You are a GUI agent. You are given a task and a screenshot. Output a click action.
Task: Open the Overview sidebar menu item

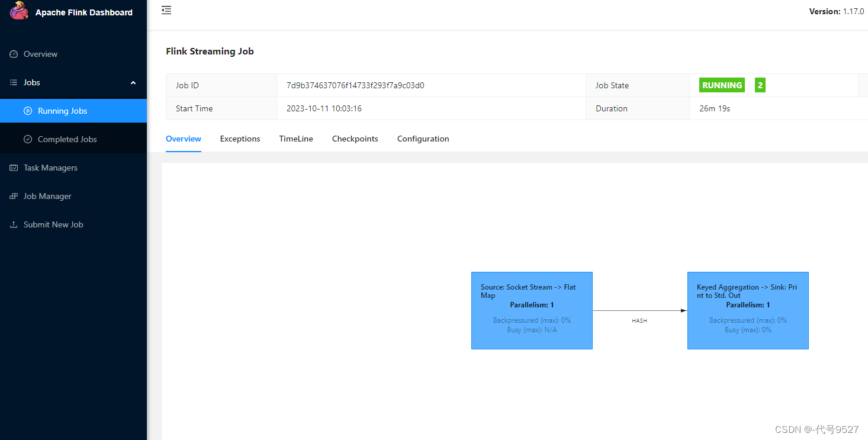click(x=73, y=54)
